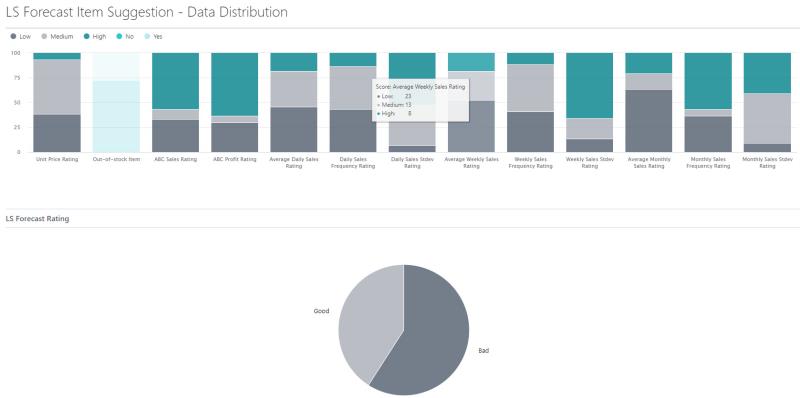Viewport: 800px width, 398px height.
Task: Toggle the High legend entry
Action: click(x=95, y=37)
